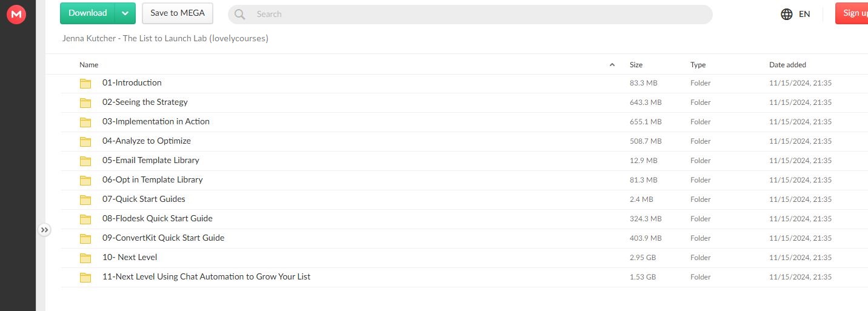Click the 05-Email Template Library folder icon

tap(85, 161)
